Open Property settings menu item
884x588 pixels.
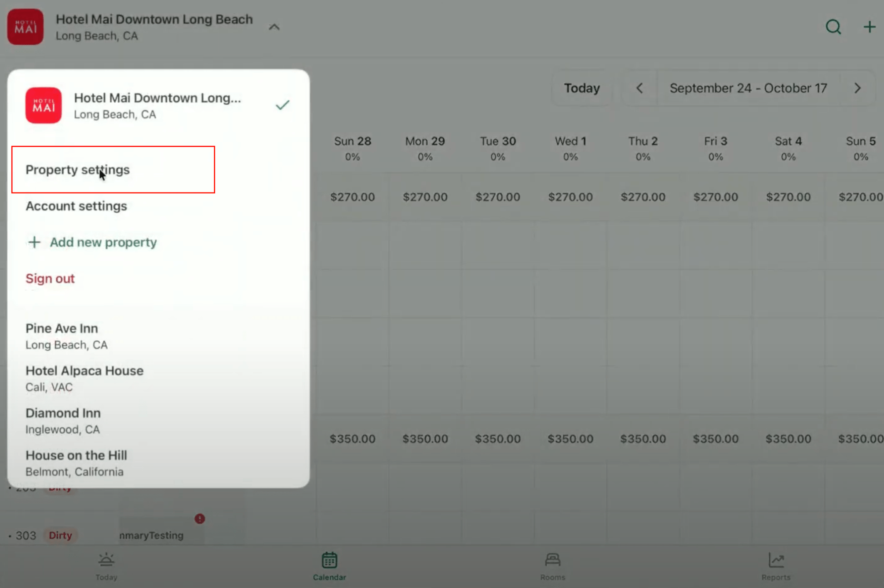coord(78,170)
